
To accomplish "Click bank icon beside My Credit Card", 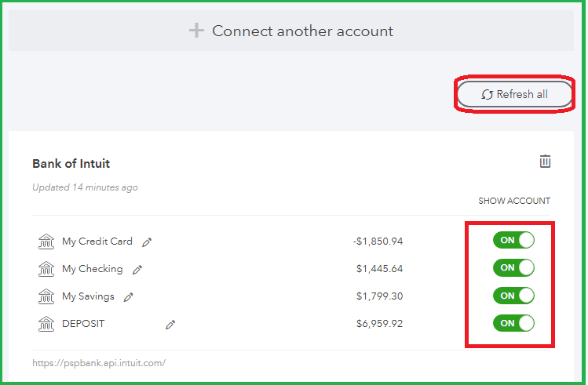I will (x=46, y=242).
